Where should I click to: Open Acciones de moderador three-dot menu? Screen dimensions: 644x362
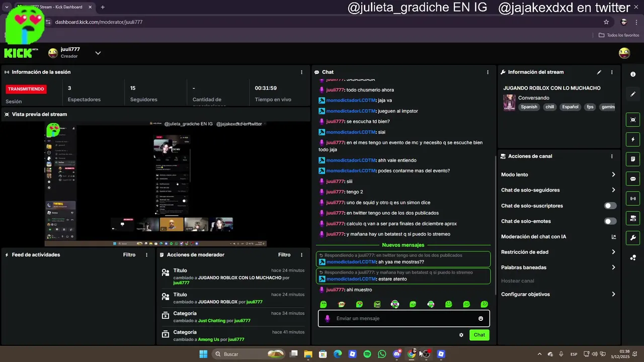[301, 255]
